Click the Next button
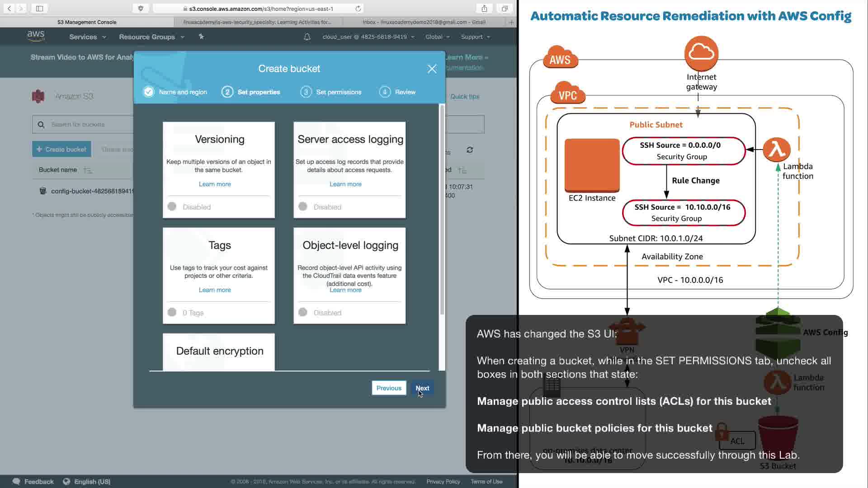Image resolution: width=868 pixels, height=488 pixels. coord(422,388)
